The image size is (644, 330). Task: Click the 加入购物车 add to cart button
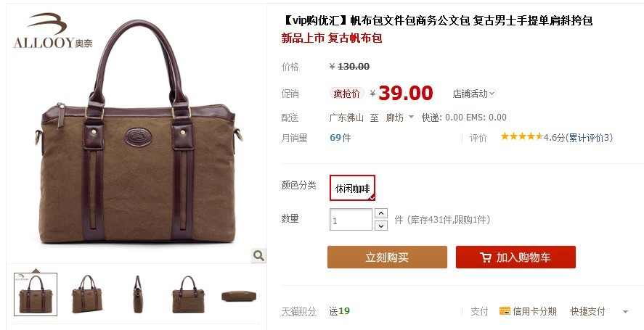(x=515, y=257)
